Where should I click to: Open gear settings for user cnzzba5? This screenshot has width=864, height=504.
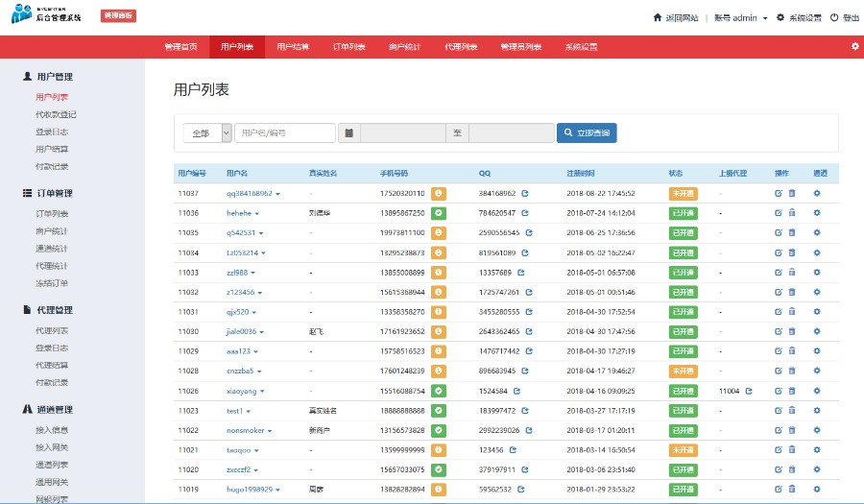point(817,371)
